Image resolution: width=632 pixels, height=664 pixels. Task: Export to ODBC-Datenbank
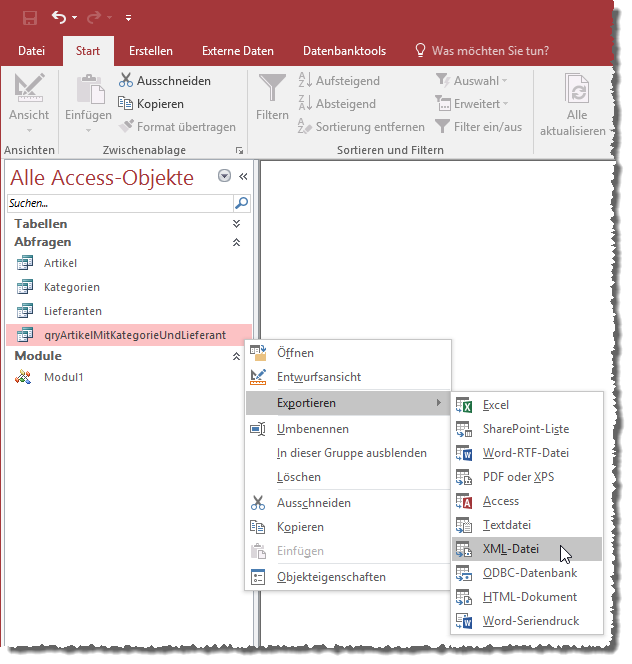pos(527,573)
